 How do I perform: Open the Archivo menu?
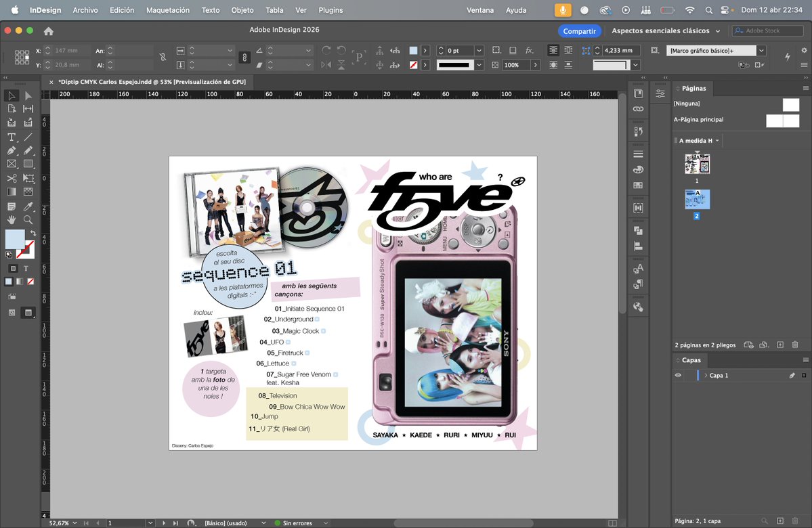pyautogui.click(x=85, y=10)
